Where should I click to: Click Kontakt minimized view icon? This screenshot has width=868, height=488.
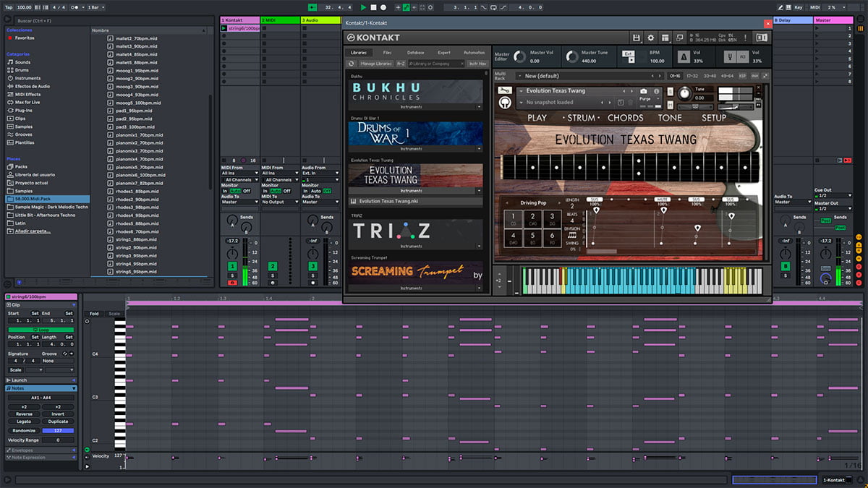(x=679, y=38)
